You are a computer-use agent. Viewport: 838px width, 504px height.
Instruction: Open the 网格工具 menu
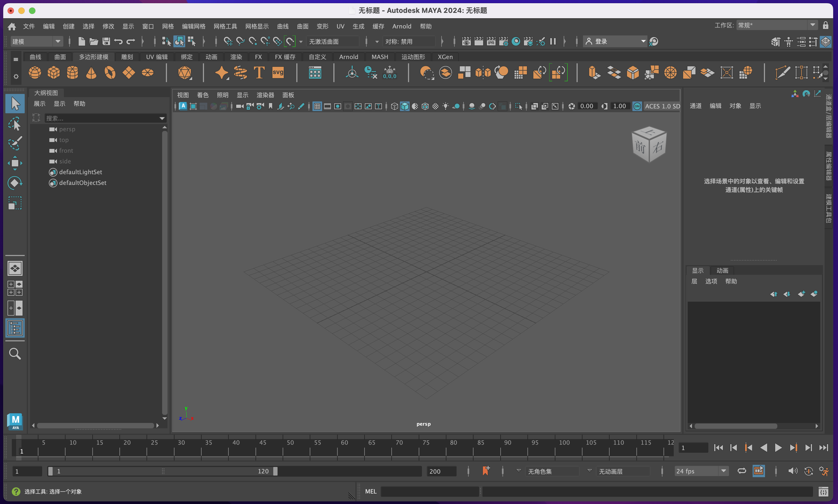click(225, 27)
